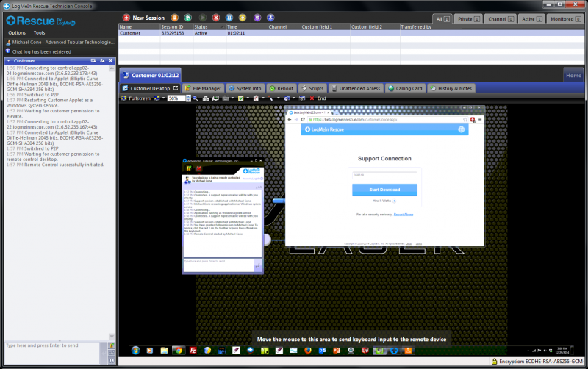Switch remote view to Fullscreen
588x369 pixels.
coord(135,98)
